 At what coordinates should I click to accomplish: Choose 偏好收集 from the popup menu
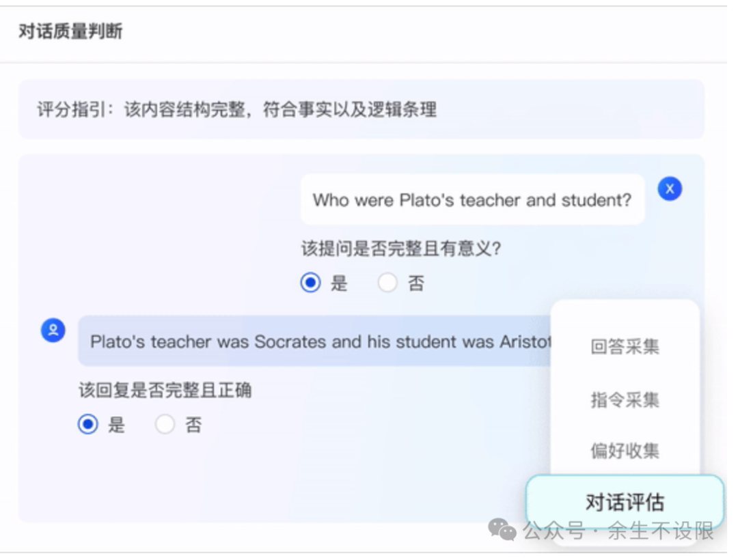point(625,451)
